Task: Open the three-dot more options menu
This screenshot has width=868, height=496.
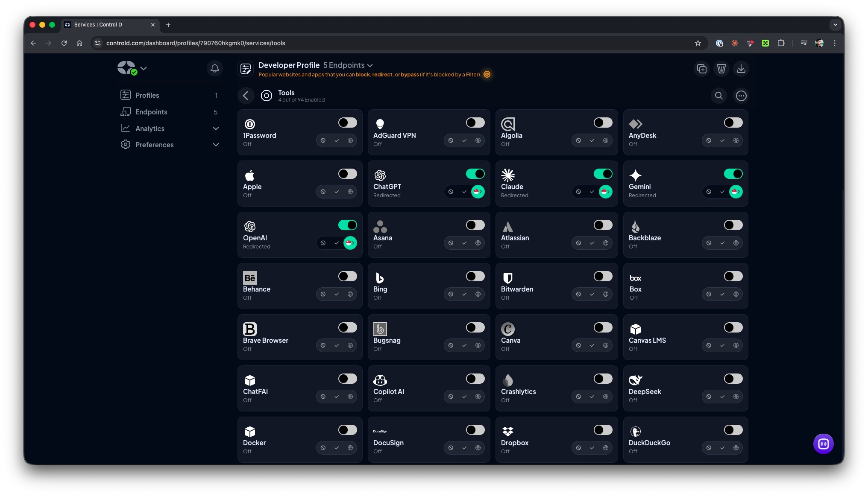Action: click(741, 96)
